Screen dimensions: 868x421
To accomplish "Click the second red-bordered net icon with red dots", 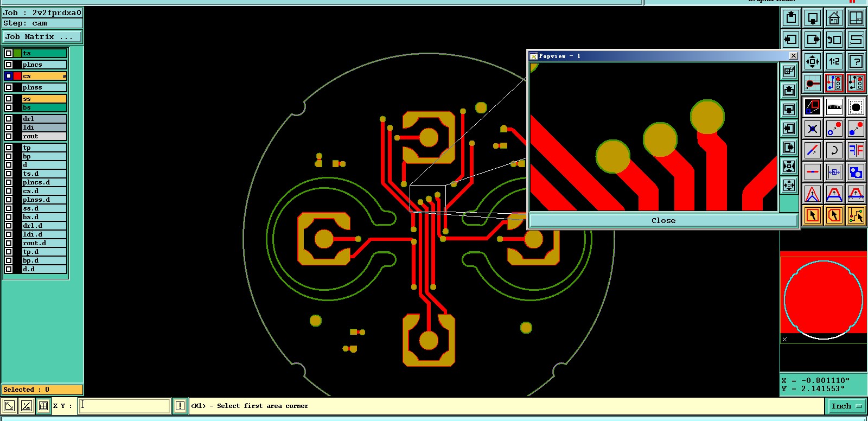I will (x=856, y=83).
